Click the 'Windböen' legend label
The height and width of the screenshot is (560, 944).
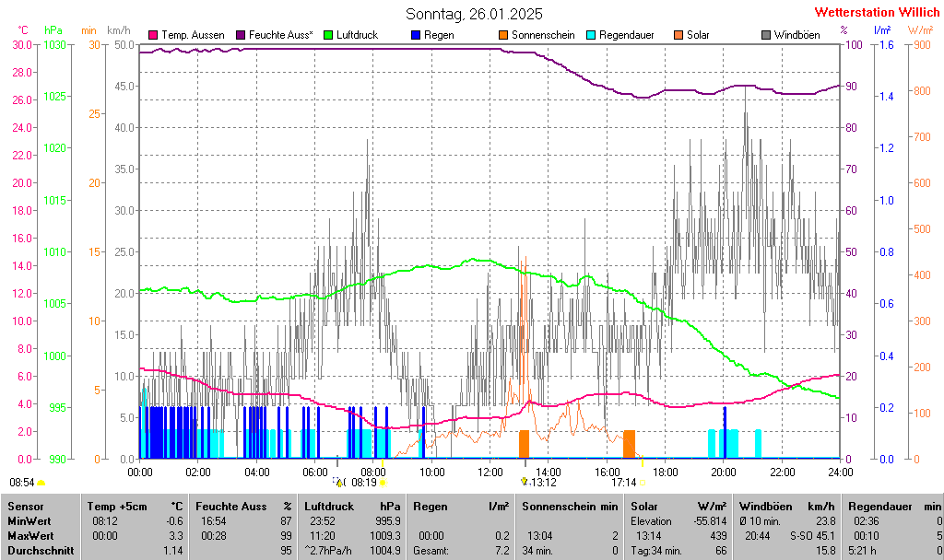[x=797, y=35]
